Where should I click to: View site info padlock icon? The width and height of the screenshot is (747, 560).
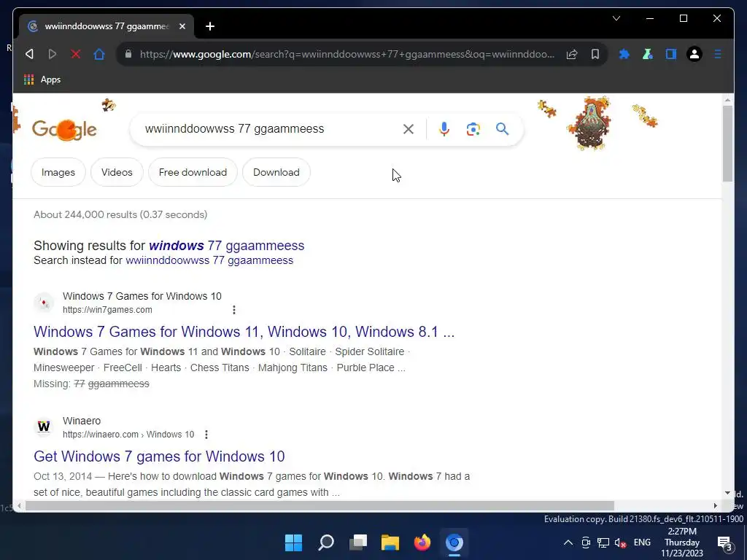[x=128, y=54]
